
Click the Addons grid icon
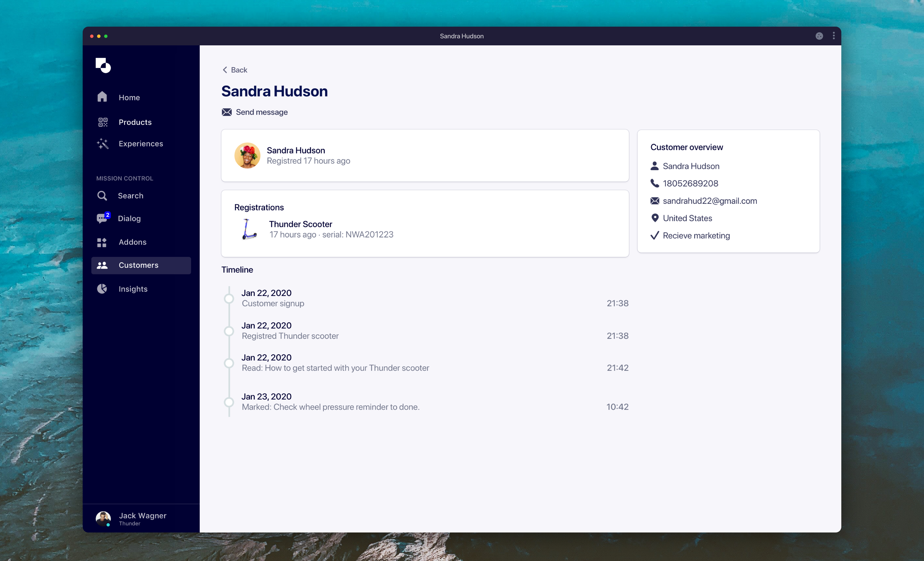102,242
